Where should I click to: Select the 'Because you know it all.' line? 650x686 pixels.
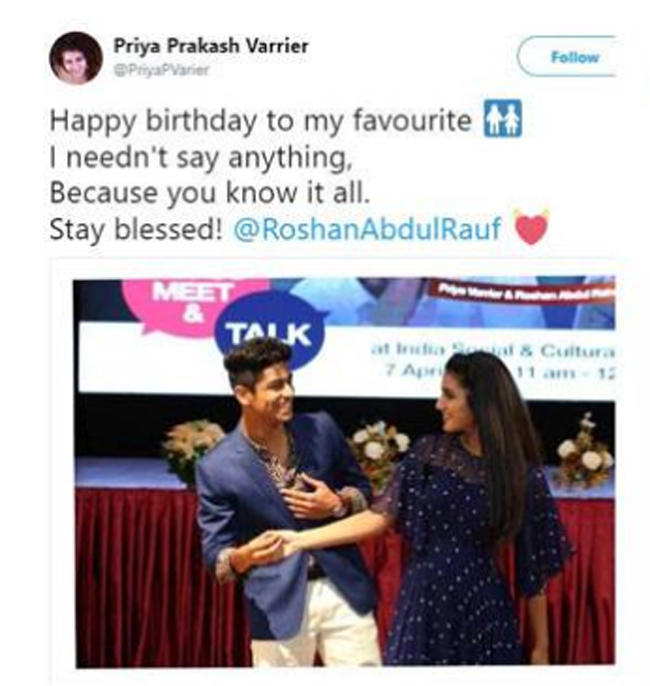[210, 192]
